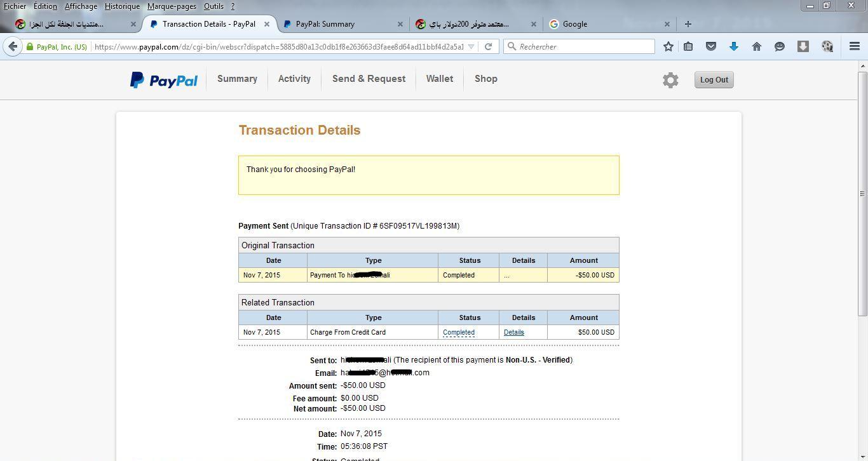Open the ? help menu

click(233, 6)
